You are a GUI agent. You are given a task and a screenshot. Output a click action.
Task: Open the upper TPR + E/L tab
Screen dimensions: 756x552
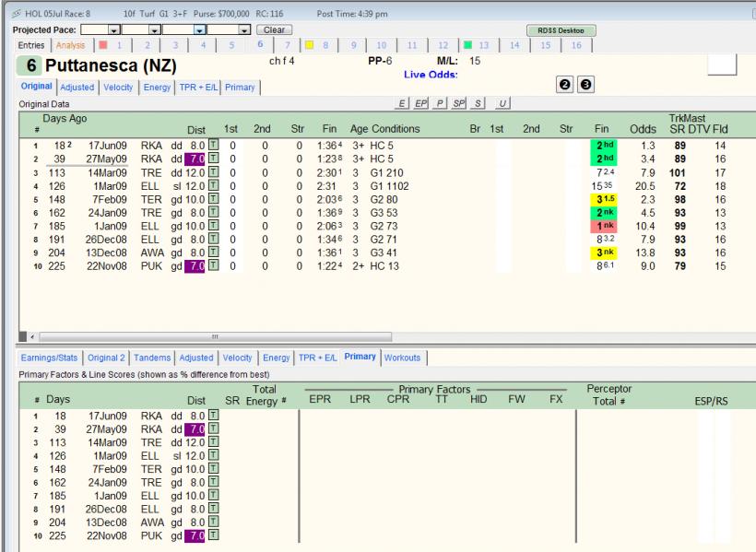tap(198, 88)
